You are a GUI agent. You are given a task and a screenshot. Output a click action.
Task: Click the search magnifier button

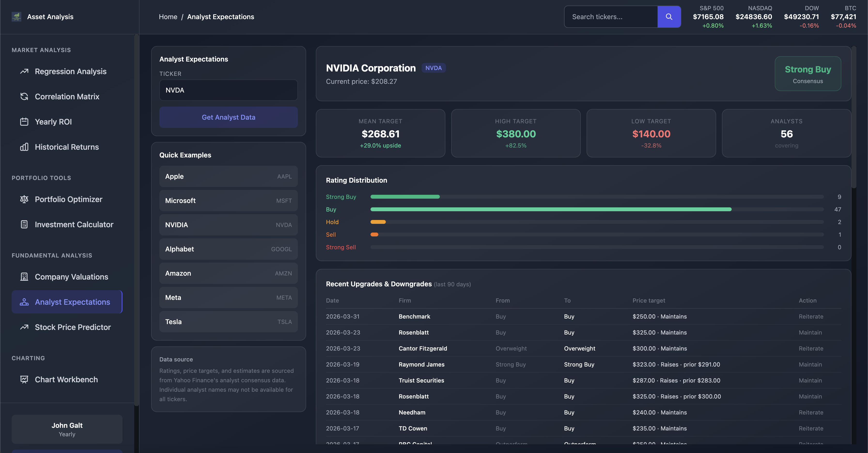pos(669,16)
